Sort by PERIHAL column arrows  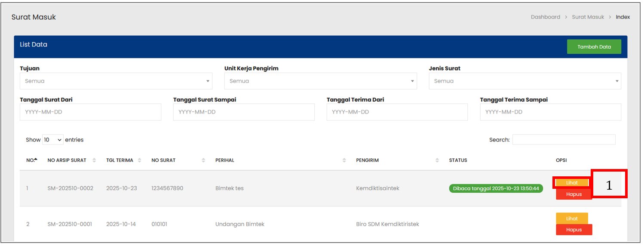344,160
